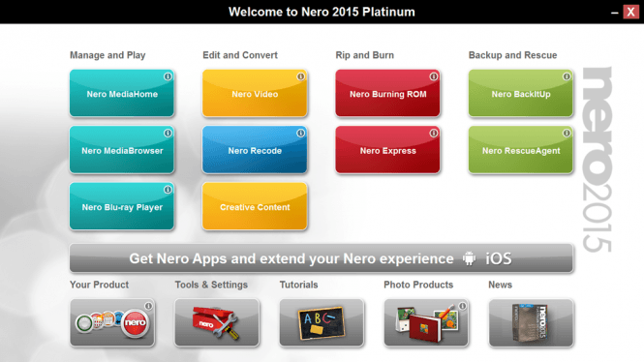The image size is (644, 362).
Task: Click the info icon on Nero Burning ROM
Action: pos(433,76)
